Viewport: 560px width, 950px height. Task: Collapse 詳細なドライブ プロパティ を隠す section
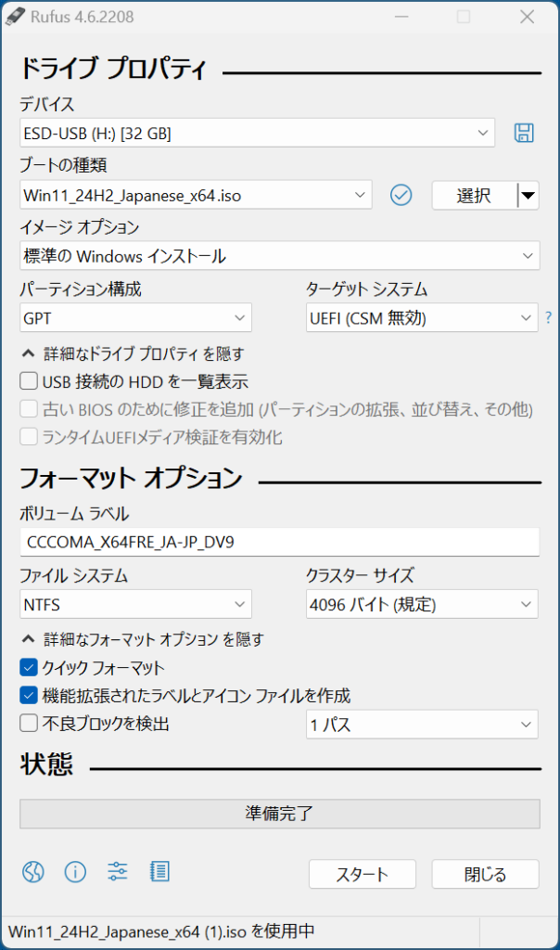point(134,353)
